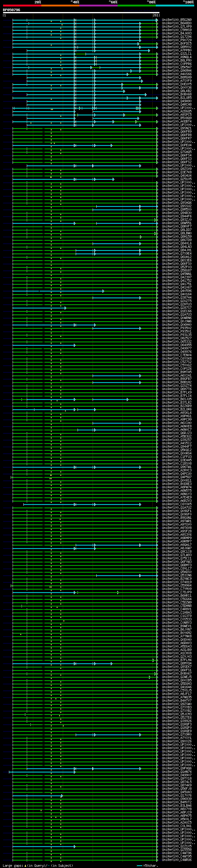Select the UniRef100_C7ENV4 label
The image size is (197, 868).
coord(177,355)
